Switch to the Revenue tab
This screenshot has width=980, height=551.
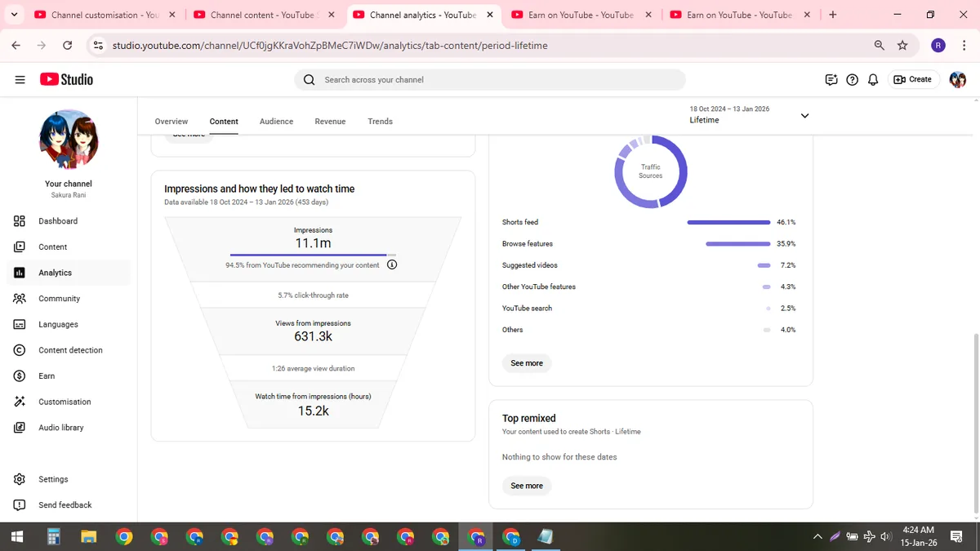[330, 121]
